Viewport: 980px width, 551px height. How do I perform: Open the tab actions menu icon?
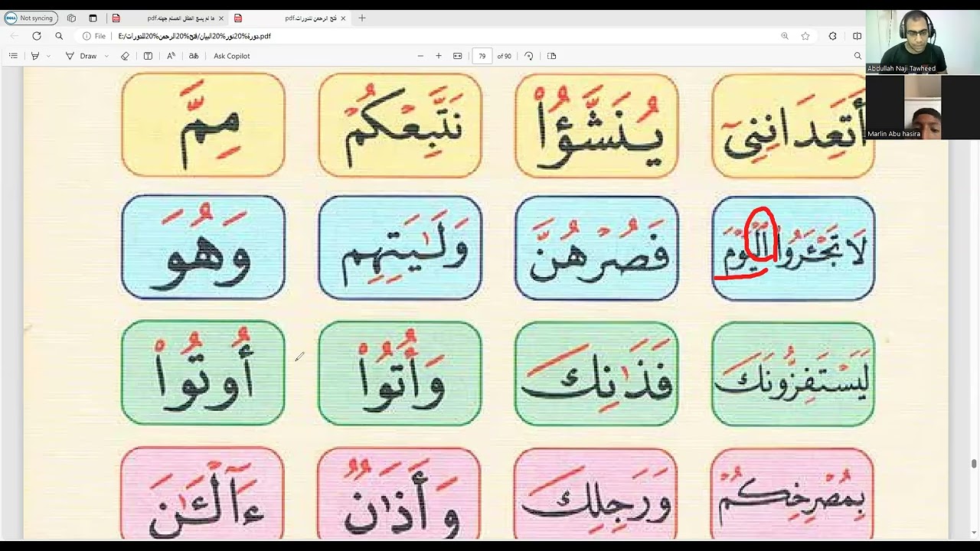pos(93,18)
